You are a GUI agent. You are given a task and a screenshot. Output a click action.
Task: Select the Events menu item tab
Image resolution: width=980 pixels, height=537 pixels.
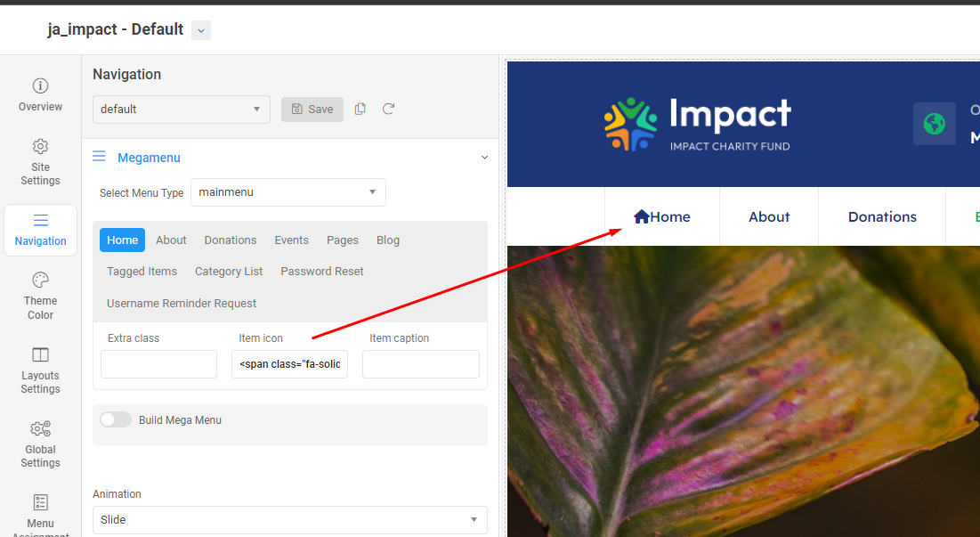click(292, 240)
